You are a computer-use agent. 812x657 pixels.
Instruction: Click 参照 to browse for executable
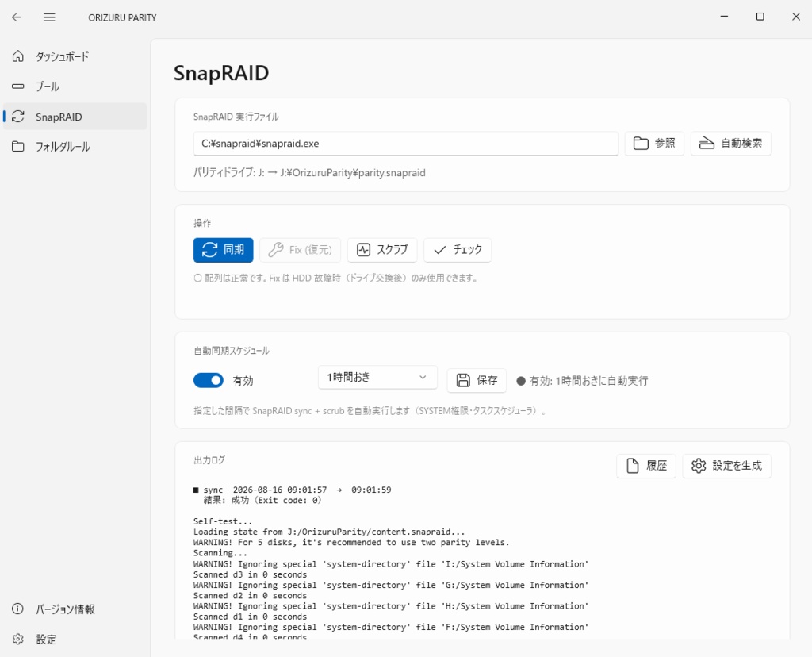(654, 144)
